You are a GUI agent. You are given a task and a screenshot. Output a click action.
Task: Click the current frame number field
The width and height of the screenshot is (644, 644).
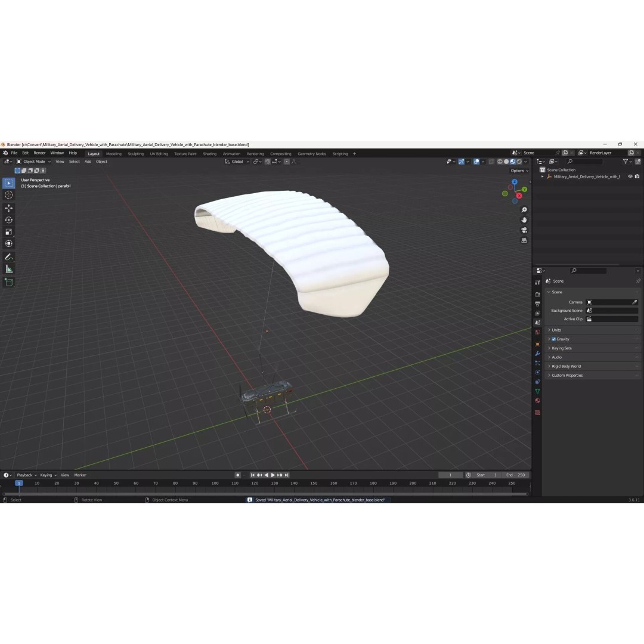[x=450, y=475]
